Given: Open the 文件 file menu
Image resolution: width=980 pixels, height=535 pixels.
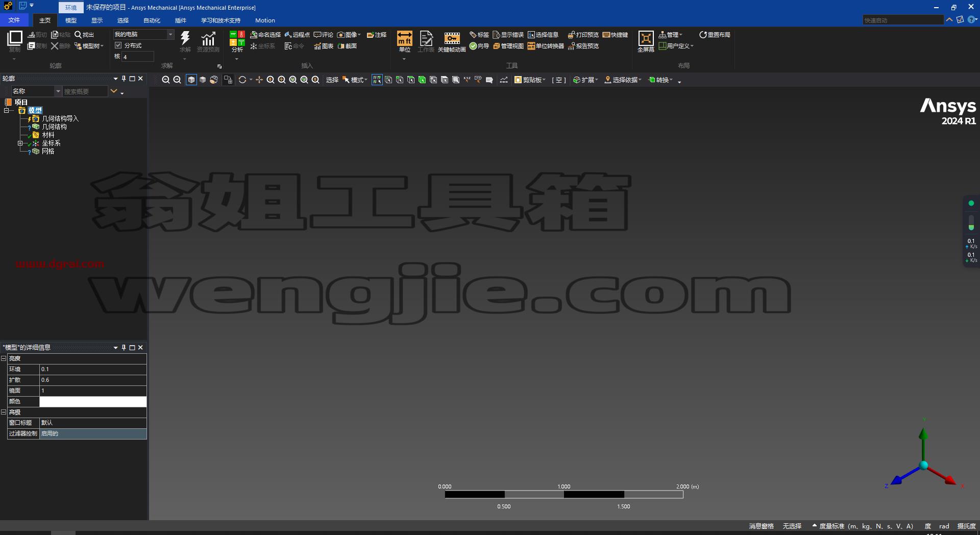Looking at the screenshot, I should pos(14,20).
